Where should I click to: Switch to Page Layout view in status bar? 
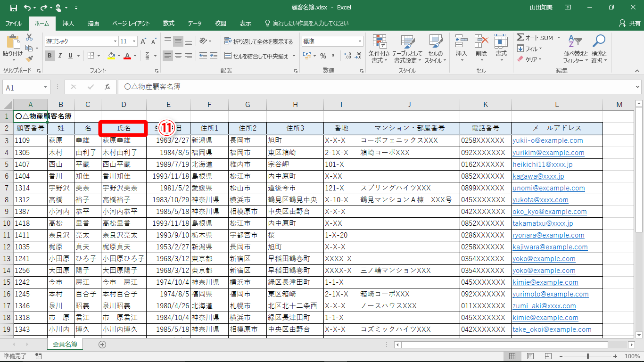click(x=530, y=356)
